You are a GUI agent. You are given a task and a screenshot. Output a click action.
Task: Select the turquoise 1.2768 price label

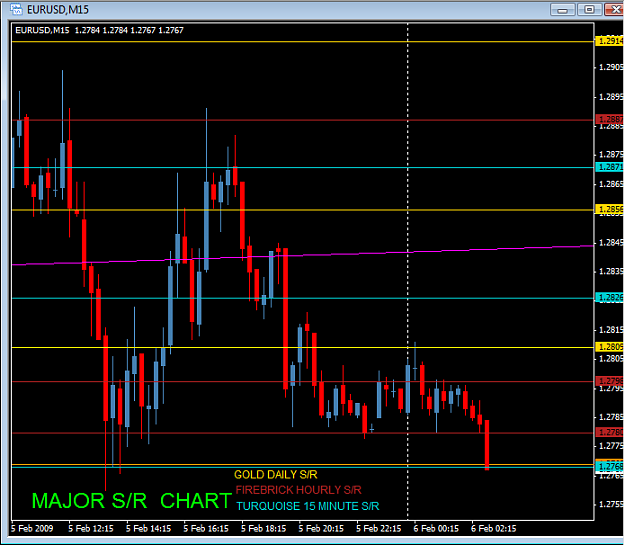(x=609, y=466)
